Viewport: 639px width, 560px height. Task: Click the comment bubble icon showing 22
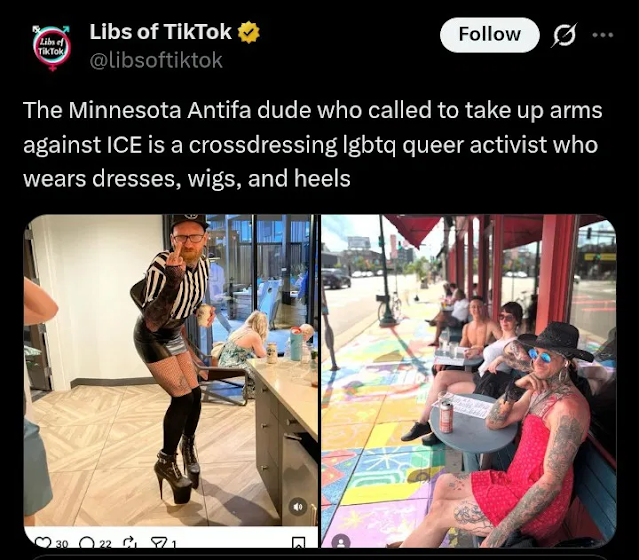coord(86,543)
